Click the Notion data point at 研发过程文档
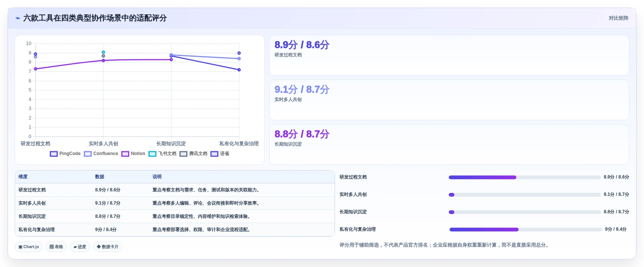644x267 pixels. (36, 69)
